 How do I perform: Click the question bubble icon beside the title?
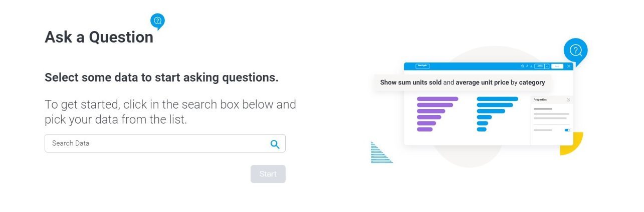(x=158, y=21)
